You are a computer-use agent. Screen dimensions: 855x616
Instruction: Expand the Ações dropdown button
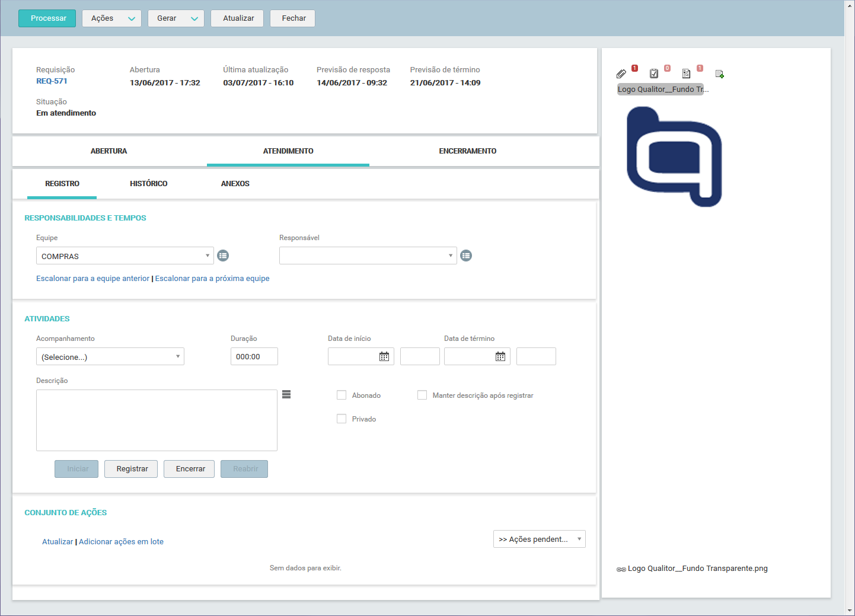click(x=111, y=18)
